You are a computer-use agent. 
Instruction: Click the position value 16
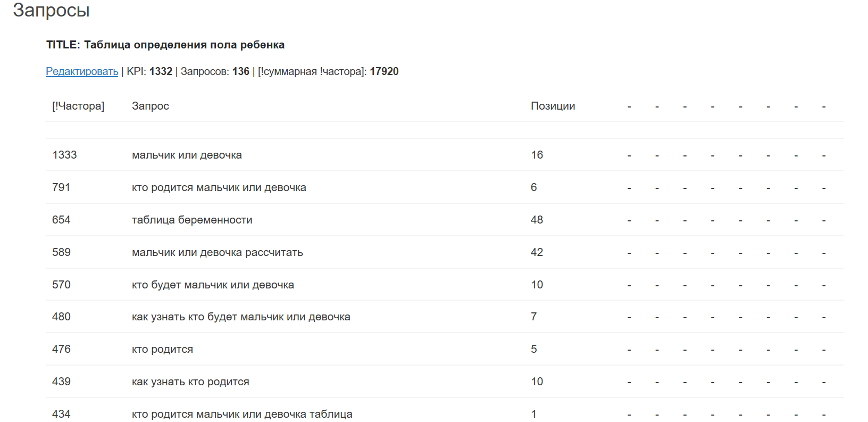(x=537, y=155)
